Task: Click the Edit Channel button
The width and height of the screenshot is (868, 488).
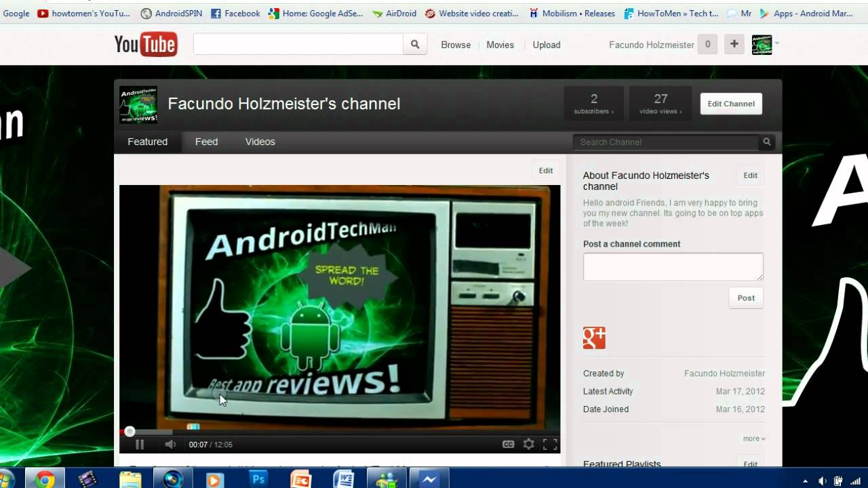Action: 731,104
